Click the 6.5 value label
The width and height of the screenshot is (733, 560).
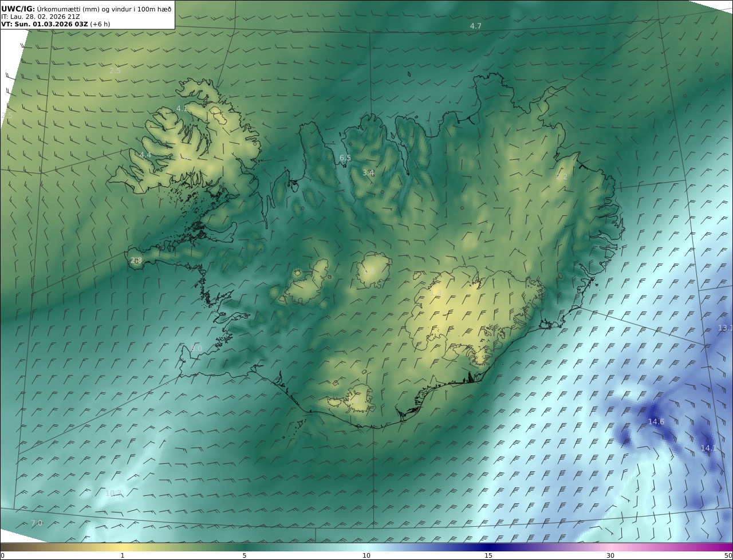(345, 158)
